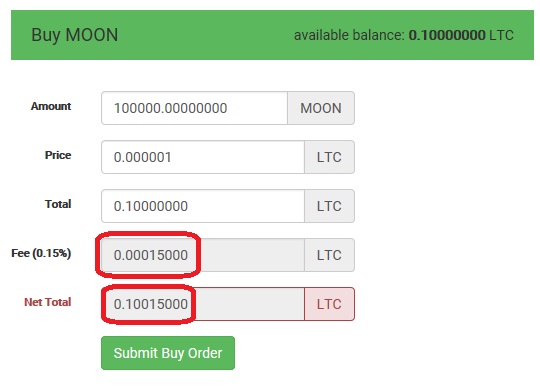Click the LTC currency text in the header
Screen dimensions: 540x386
coord(501,35)
